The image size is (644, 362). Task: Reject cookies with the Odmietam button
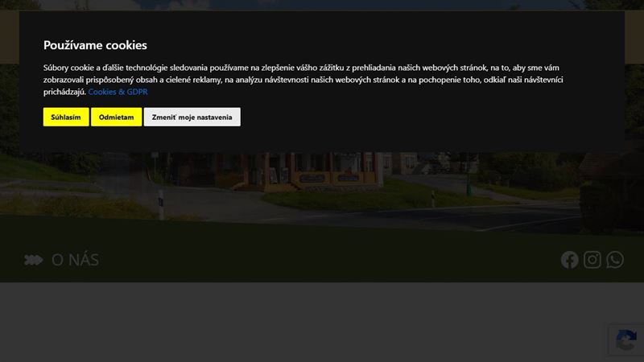[116, 117]
